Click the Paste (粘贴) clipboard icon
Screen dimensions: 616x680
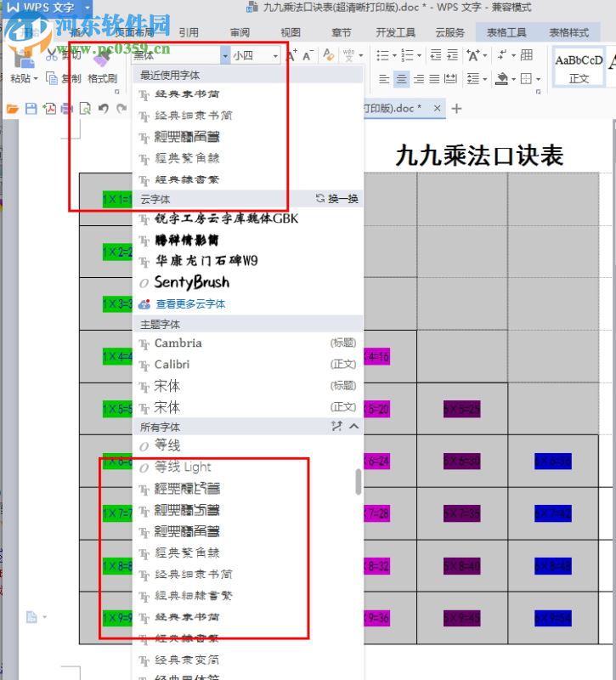[24, 59]
